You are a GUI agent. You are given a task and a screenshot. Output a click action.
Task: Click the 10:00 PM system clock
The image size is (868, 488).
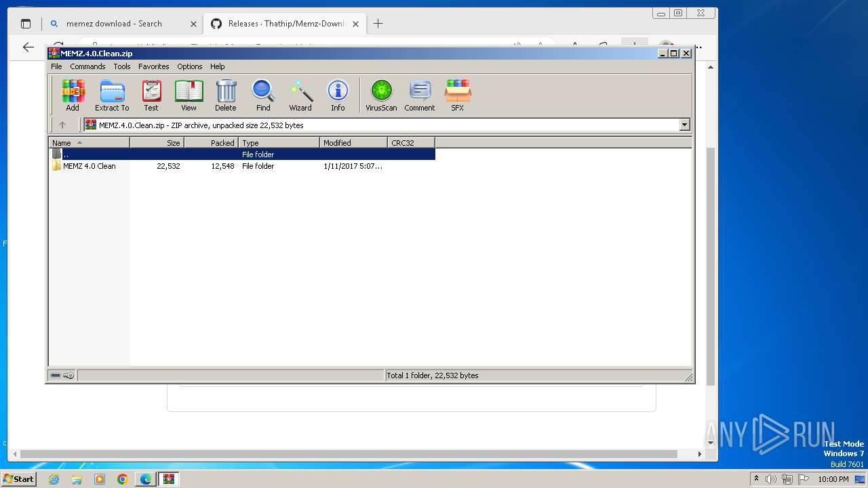pyautogui.click(x=833, y=479)
